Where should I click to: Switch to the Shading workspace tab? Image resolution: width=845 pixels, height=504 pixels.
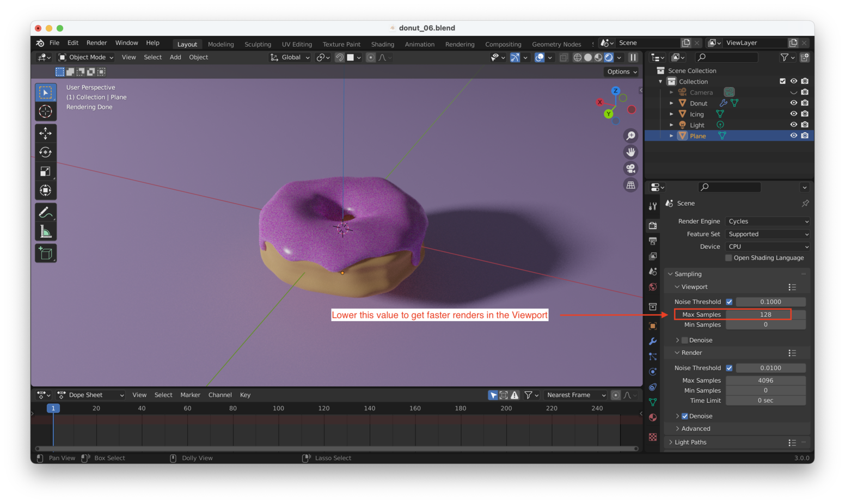coord(382,44)
